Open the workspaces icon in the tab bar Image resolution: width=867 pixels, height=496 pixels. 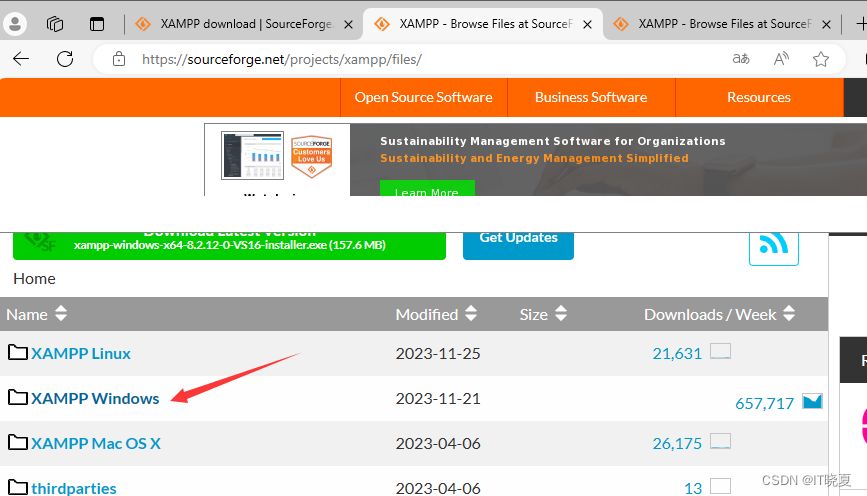tap(55, 24)
